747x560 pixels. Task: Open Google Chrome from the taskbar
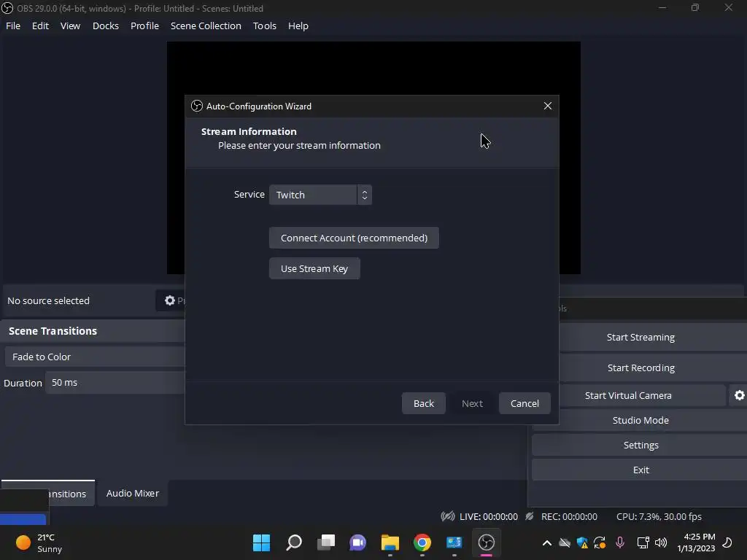tap(422, 542)
